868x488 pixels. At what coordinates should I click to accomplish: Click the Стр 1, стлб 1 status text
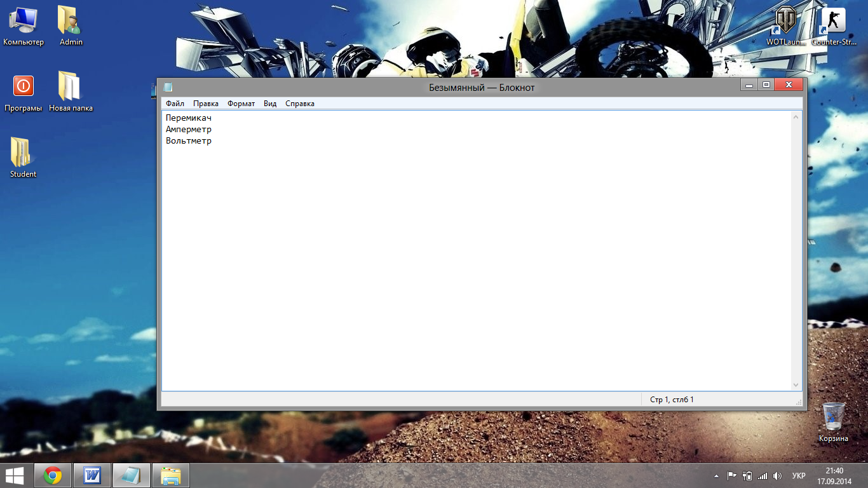(x=672, y=400)
